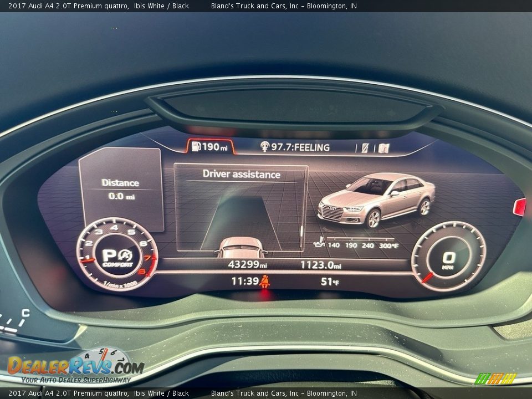Click the rear-view car graphic below Driver assistance

pyautogui.click(x=241, y=247)
